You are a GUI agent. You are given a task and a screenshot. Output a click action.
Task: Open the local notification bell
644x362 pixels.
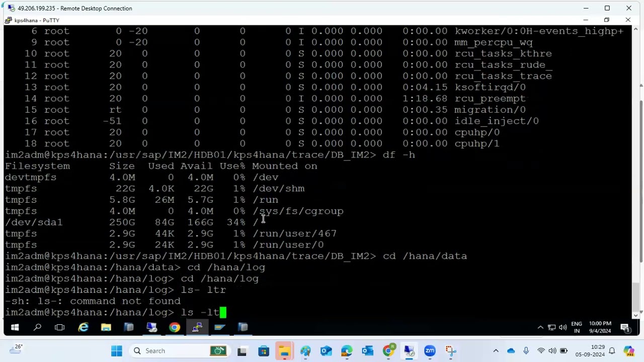612,351
